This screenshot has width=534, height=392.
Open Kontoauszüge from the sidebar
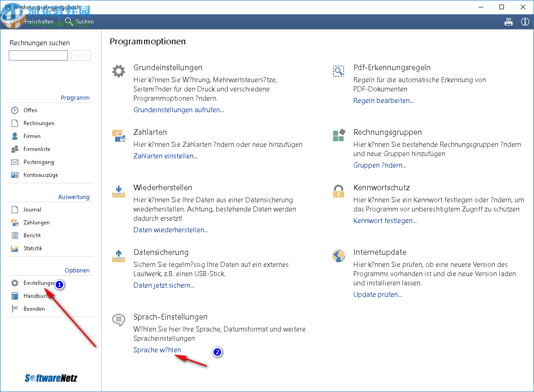click(41, 175)
